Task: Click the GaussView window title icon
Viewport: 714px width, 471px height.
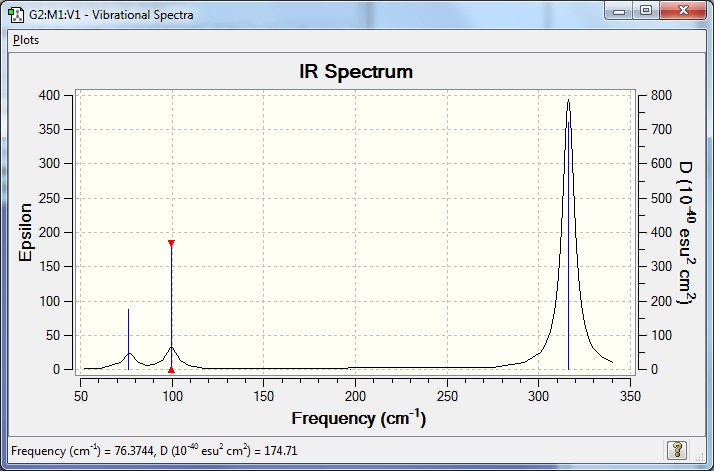Action: tap(16, 15)
